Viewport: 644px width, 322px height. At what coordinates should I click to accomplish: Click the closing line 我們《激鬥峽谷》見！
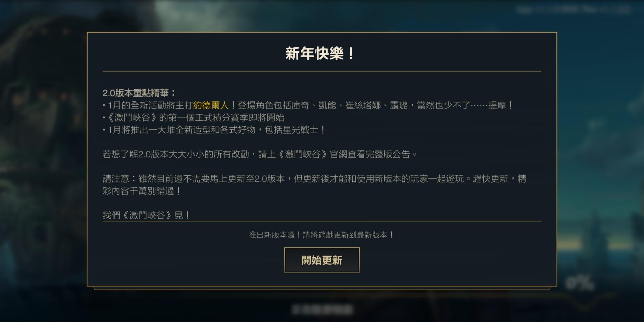click(146, 215)
